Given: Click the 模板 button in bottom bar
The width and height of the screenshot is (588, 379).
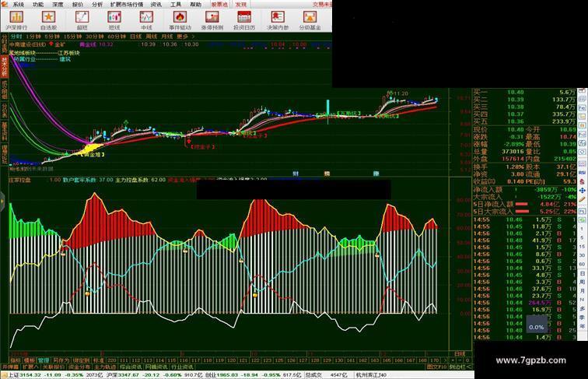Looking at the screenshot, I should tap(30, 360).
